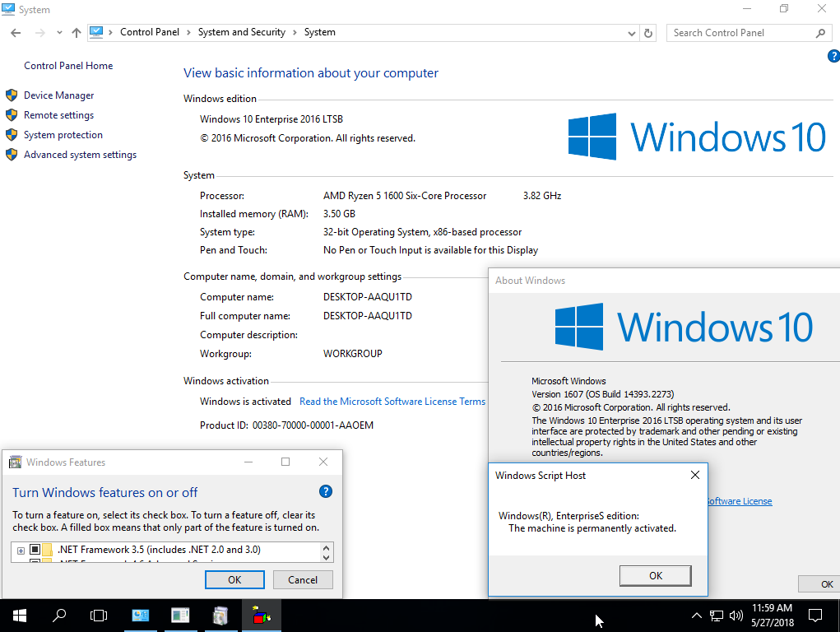Viewport: 840px width, 632px height.
Task: Close the Windows Features window
Action: pyautogui.click(x=323, y=462)
